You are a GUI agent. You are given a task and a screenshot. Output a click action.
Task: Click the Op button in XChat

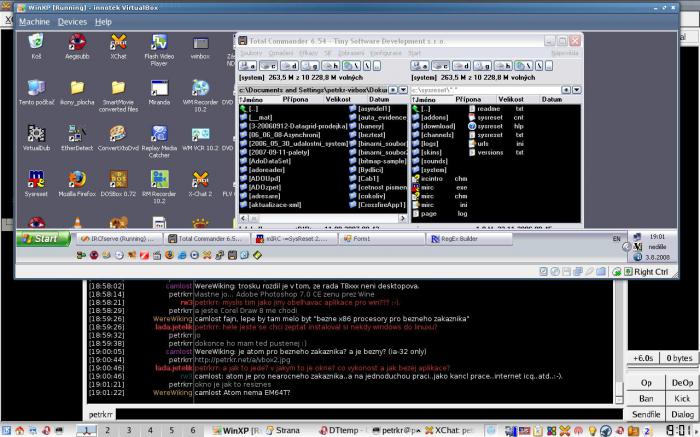tap(646, 383)
